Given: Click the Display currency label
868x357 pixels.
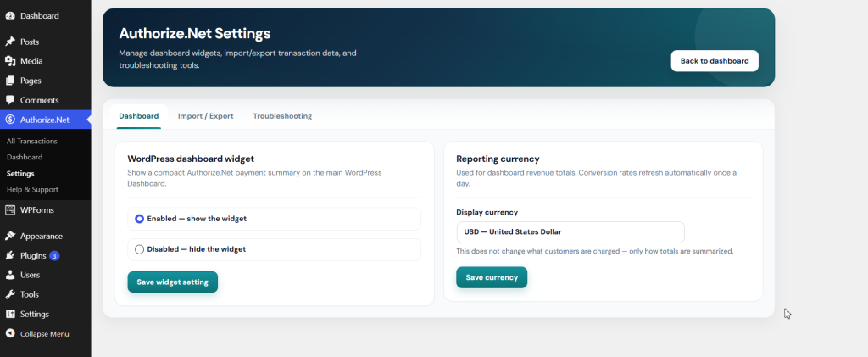Looking at the screenshot, I should pos(487,212).
